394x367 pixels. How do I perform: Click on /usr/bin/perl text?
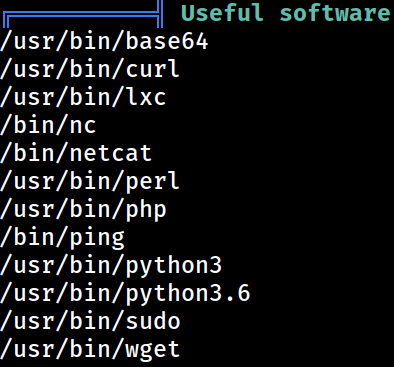(x=90, y=181)
